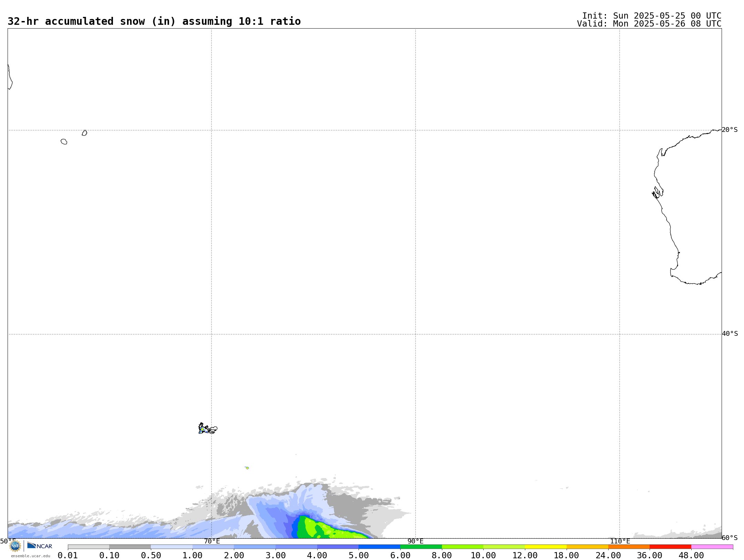The width and height of the screenshot is (744, 560).
Task: Click the bright blue 5.00–6.00 swatch
Action: pyautogui.click(x=379, y=547)
